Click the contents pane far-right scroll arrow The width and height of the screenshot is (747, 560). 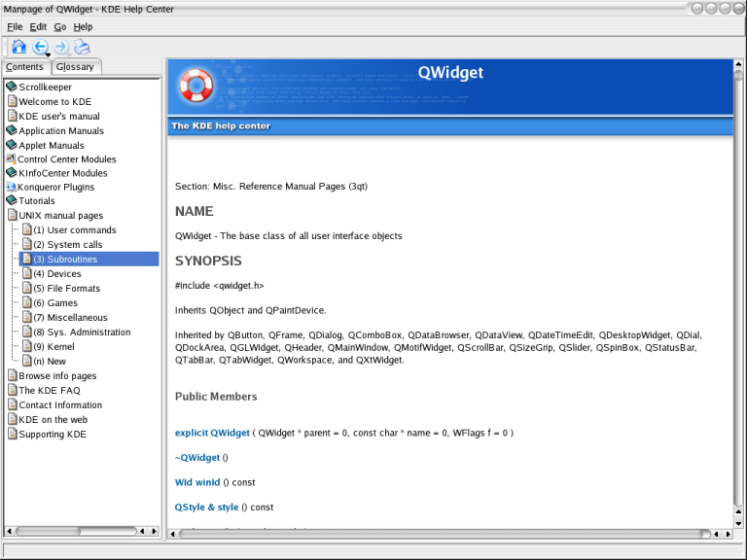point(154,531)
